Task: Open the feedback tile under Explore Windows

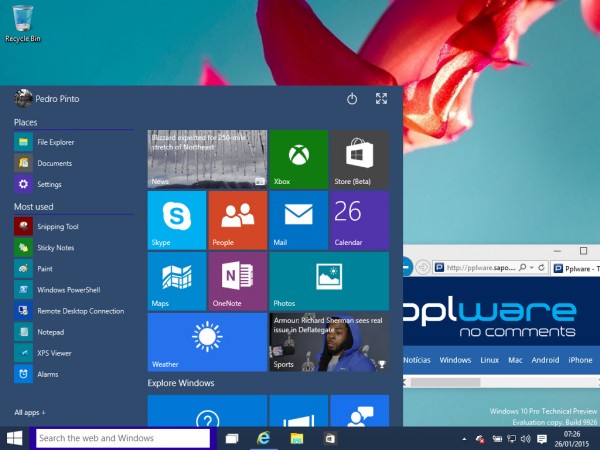Action: pyautogui.click(x=360, y=411)
